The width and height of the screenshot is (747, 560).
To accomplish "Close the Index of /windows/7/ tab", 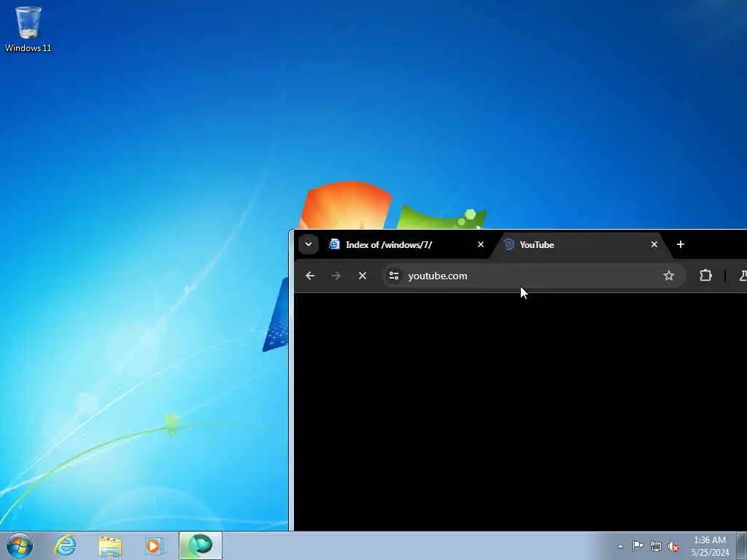I will point(481,244).
